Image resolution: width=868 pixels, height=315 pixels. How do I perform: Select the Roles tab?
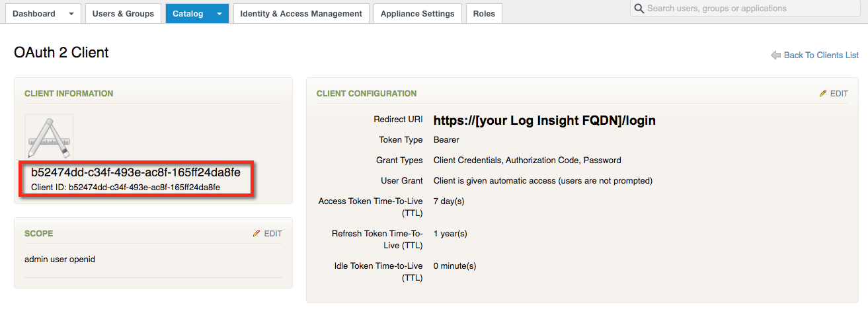tap(484, 13)
